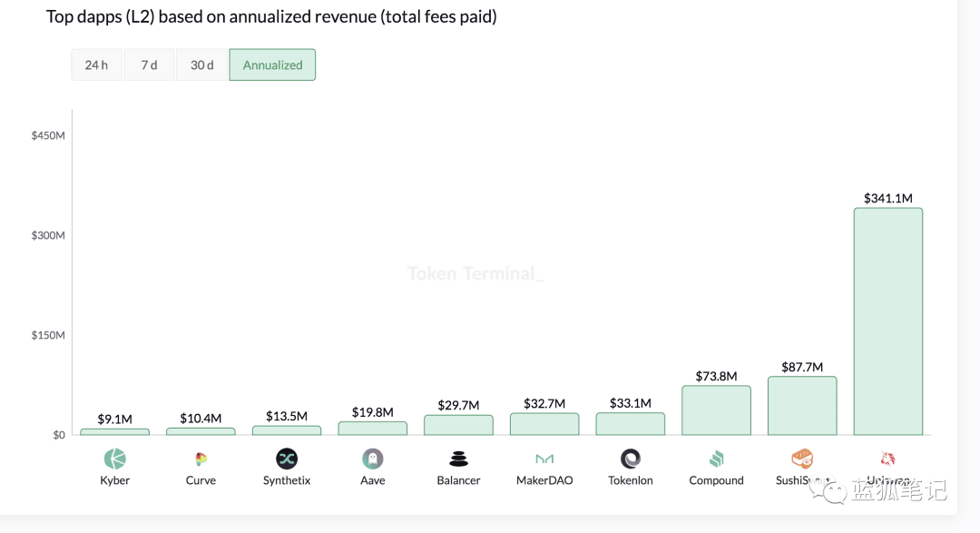Click the SushiSwap sushi icon

(802, 459)
